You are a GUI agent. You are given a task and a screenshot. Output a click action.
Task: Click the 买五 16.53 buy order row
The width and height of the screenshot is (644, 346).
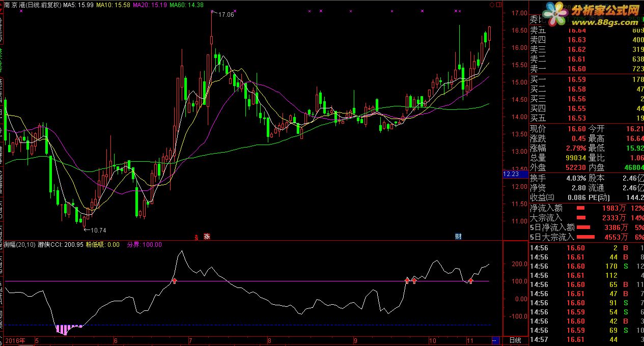(586, 118)
